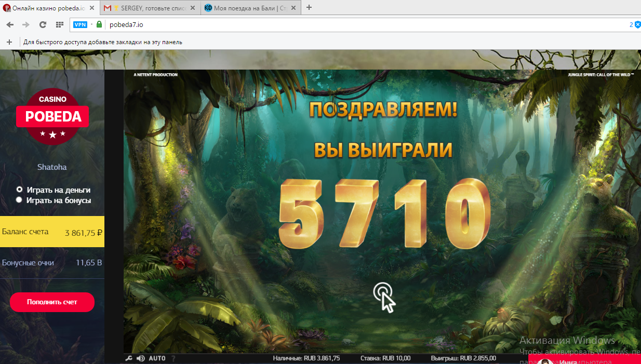
Task: Toggle the VPN badge in address bar
Action: coord(80,24)
